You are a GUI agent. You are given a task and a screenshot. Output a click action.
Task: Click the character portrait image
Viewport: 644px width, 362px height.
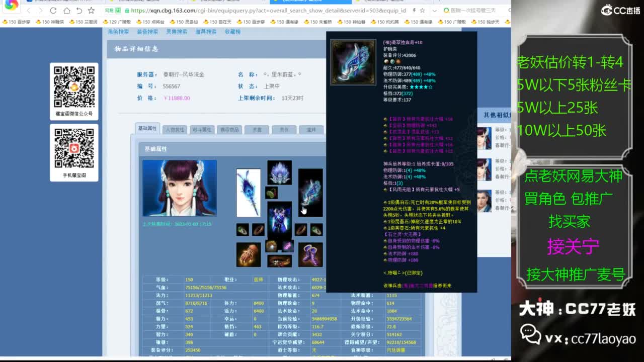coord(180,188)
